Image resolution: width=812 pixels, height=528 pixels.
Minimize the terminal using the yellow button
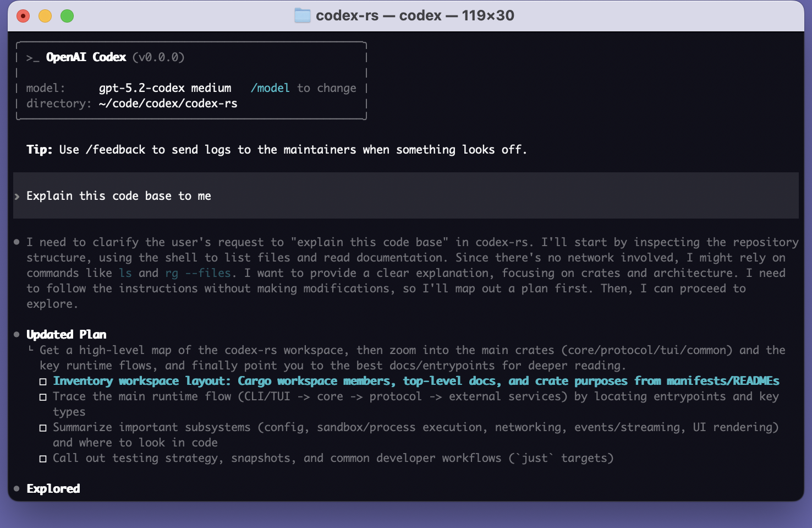coord(45,16)
